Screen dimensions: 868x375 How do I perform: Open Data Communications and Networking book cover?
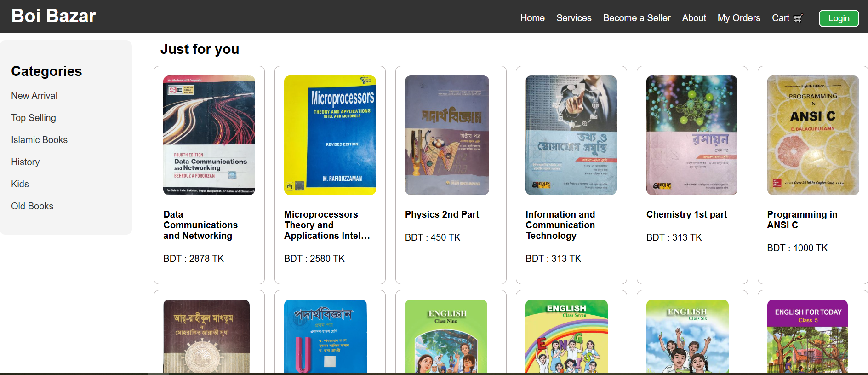[209, 135]
